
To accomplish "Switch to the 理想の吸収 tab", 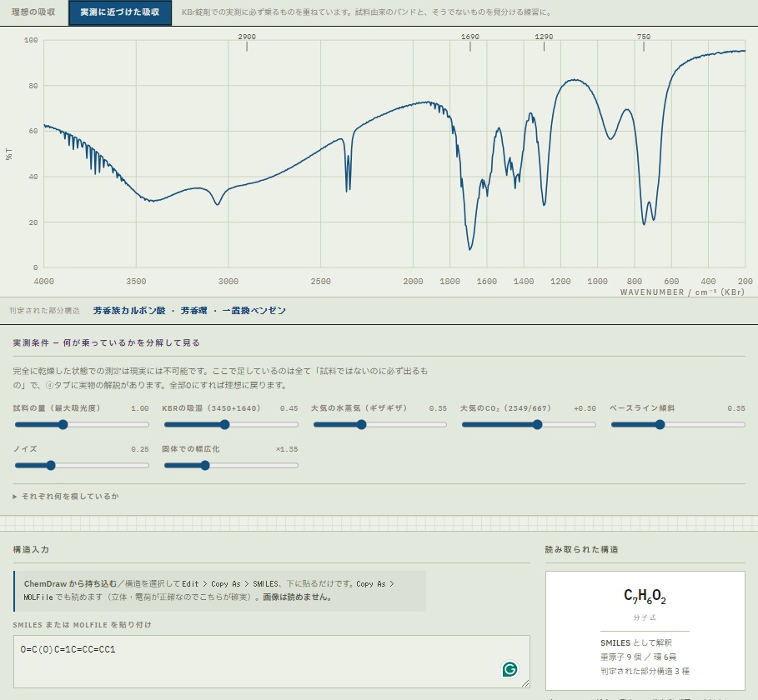I will point(33,12).
